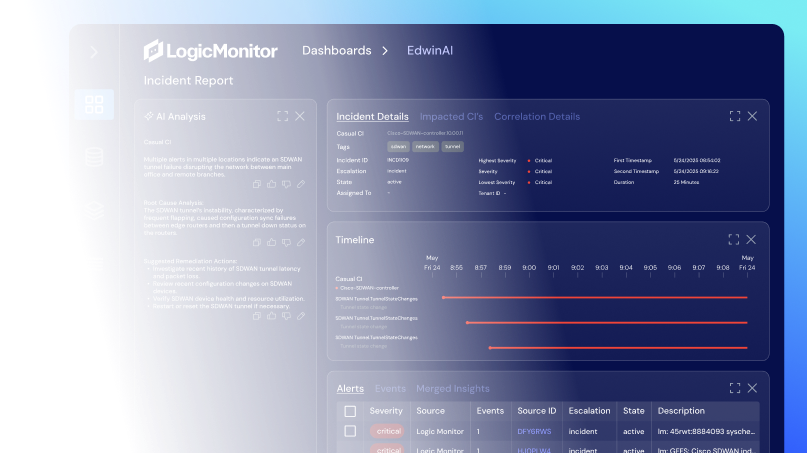Viewport: 807px width, 453px height.
Task: Sort by the Source column header
Action: [x=430, y=411]
